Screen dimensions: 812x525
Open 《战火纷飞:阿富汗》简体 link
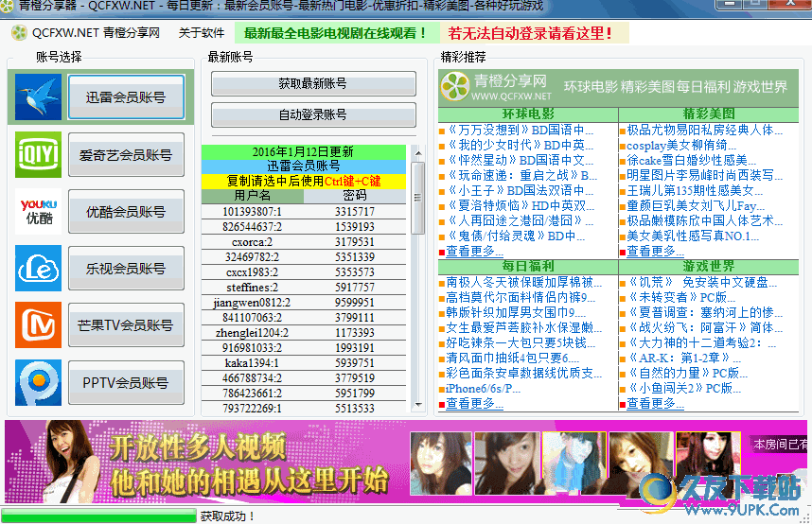point(705,327)
